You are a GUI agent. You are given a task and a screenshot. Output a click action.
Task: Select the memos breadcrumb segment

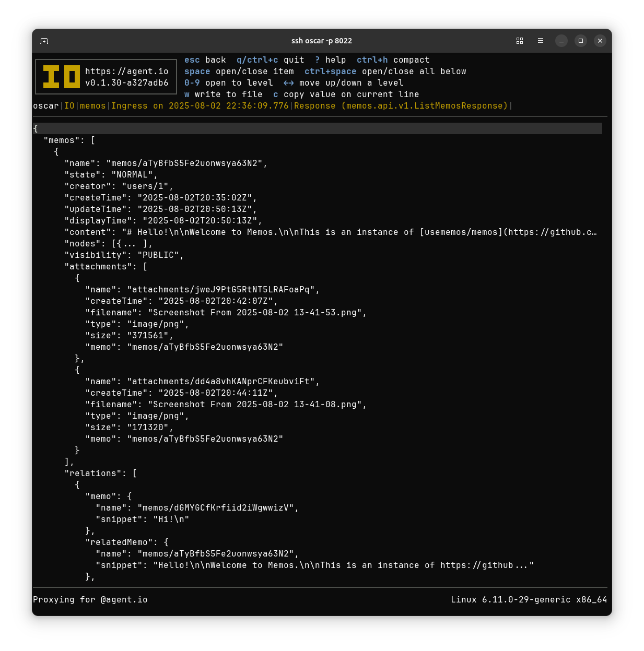click(x=93, y=106)
